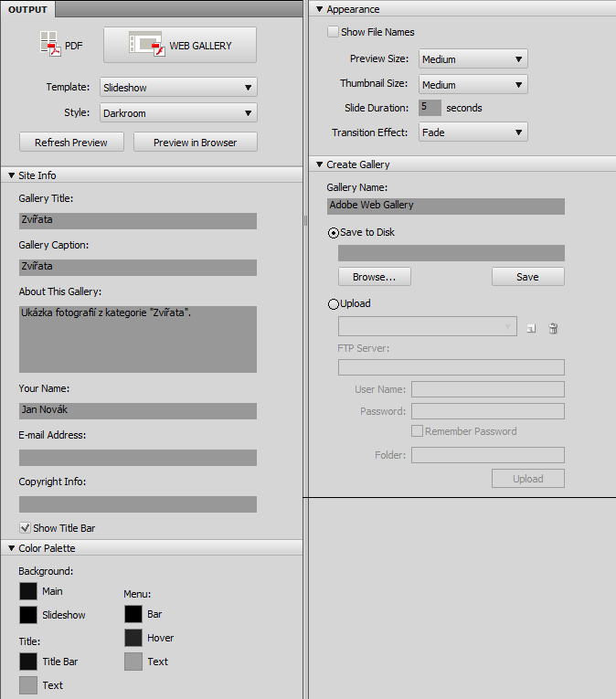Click the PDF output icon
616x699 pixels.
point(49,44)
